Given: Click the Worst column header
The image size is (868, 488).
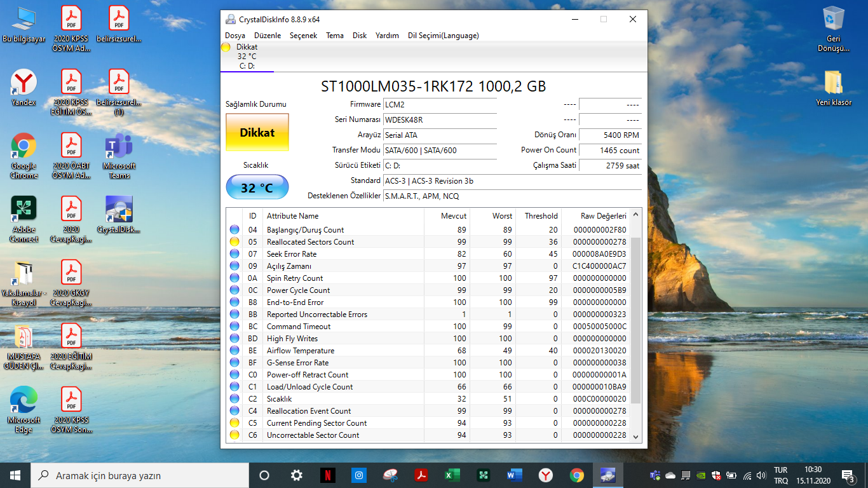Looking at the screenshot, I should click(x=493, y=216).
